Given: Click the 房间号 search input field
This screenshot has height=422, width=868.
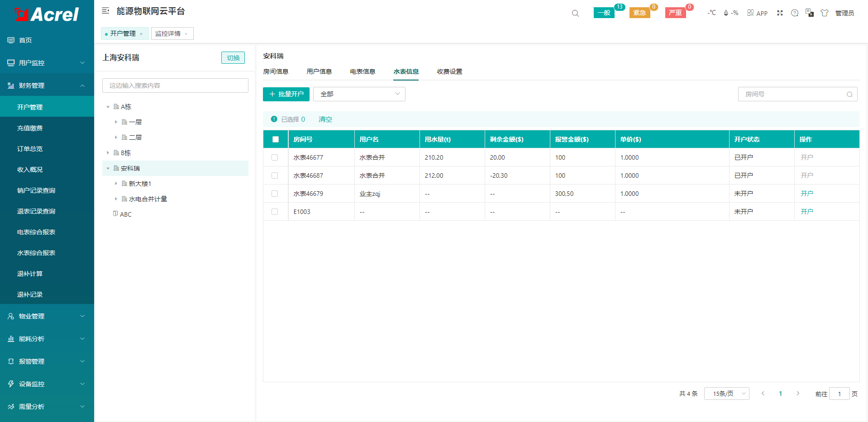Looking at the screenshot, I should click(x=793, y=94).
